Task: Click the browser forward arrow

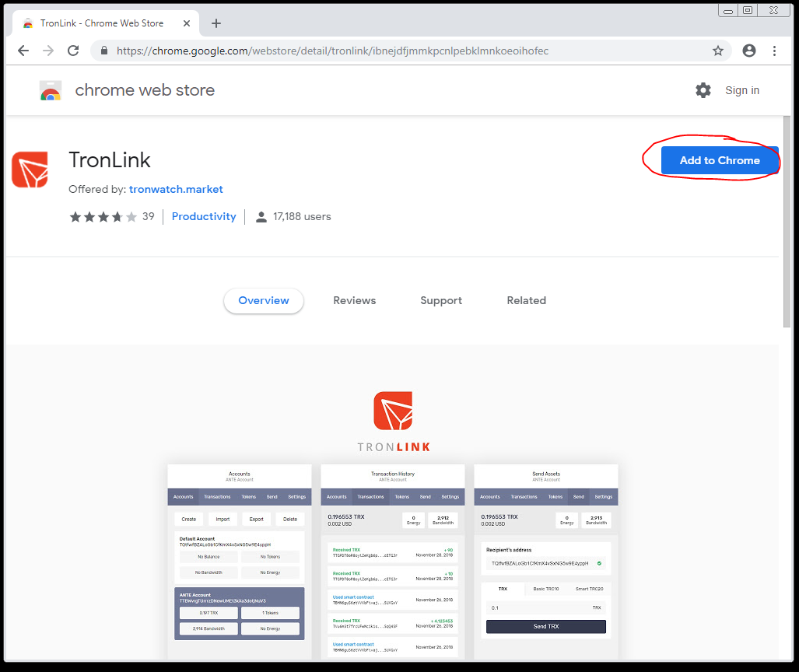Action: (x=48, y=51)
